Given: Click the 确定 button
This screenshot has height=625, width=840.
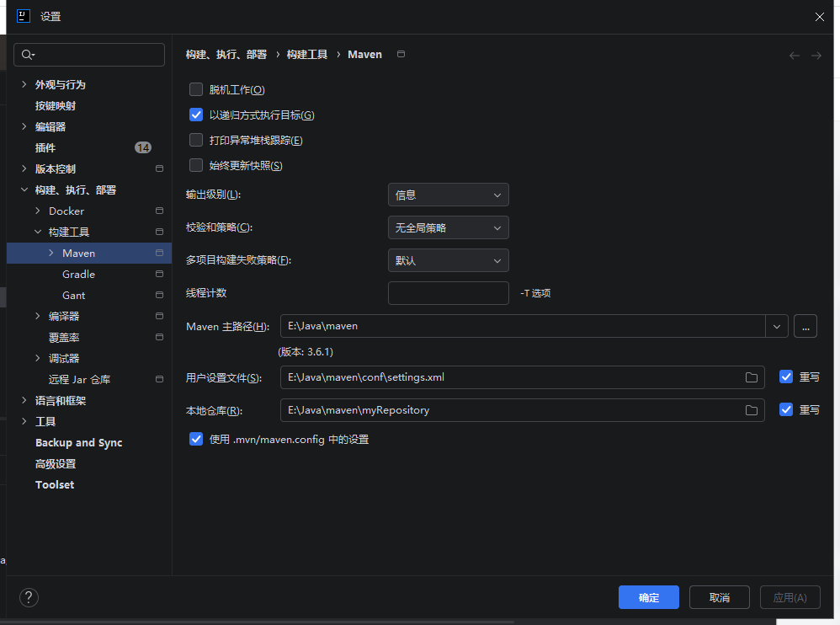Looking at the screenshot, I should click(648, 597).
